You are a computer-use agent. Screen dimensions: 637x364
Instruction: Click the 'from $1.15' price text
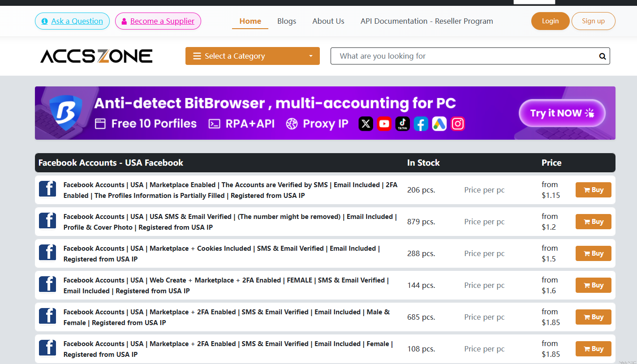tap(551, 190)
